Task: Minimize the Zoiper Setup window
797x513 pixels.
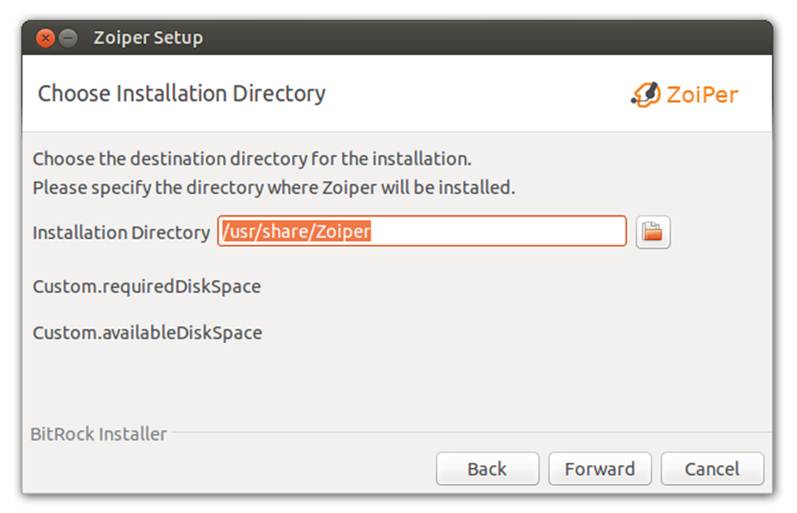Action: coord(68,38)
